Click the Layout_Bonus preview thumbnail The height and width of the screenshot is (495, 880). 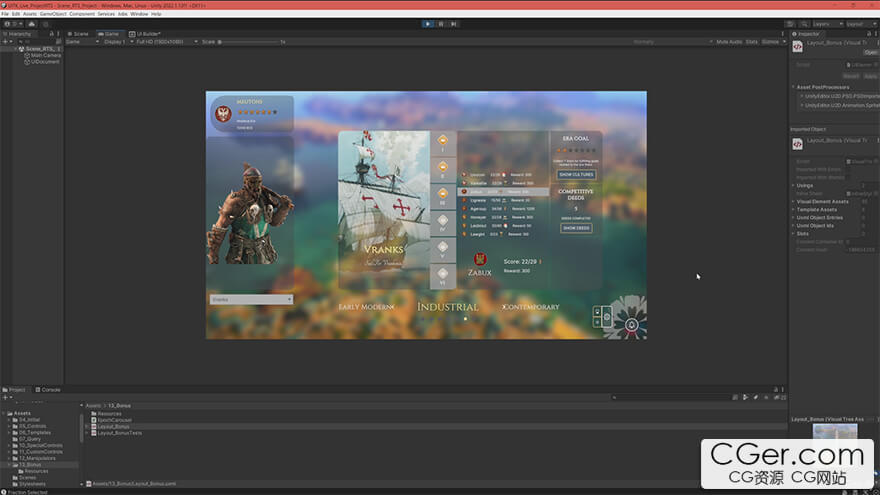pyautogui.click(x=835, y=432)
